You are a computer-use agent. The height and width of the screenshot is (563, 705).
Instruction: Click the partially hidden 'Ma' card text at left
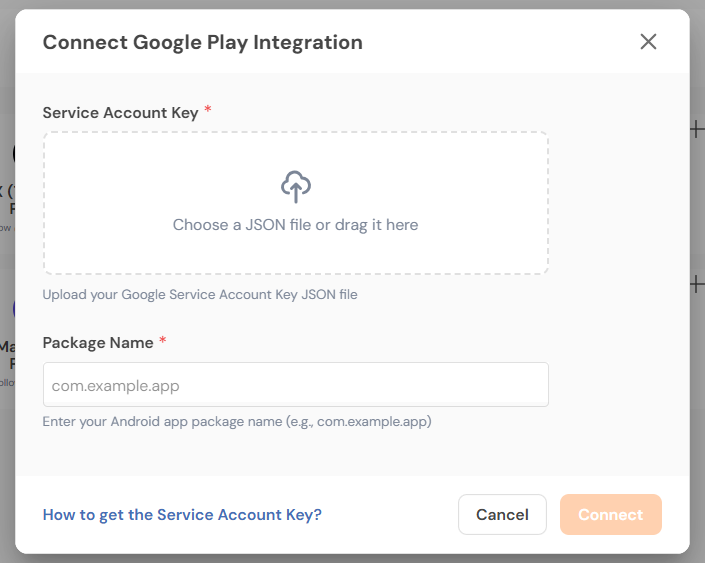7,348
